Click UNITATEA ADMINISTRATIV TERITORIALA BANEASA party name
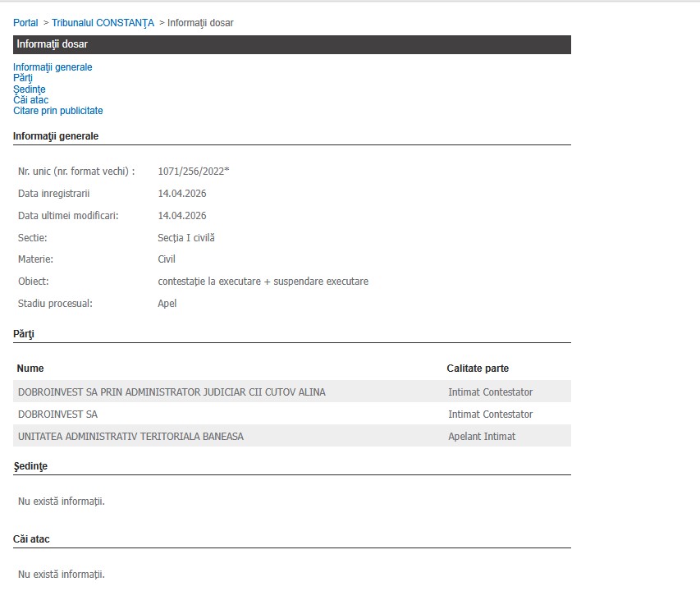The image size is (700, 591). 130,437
